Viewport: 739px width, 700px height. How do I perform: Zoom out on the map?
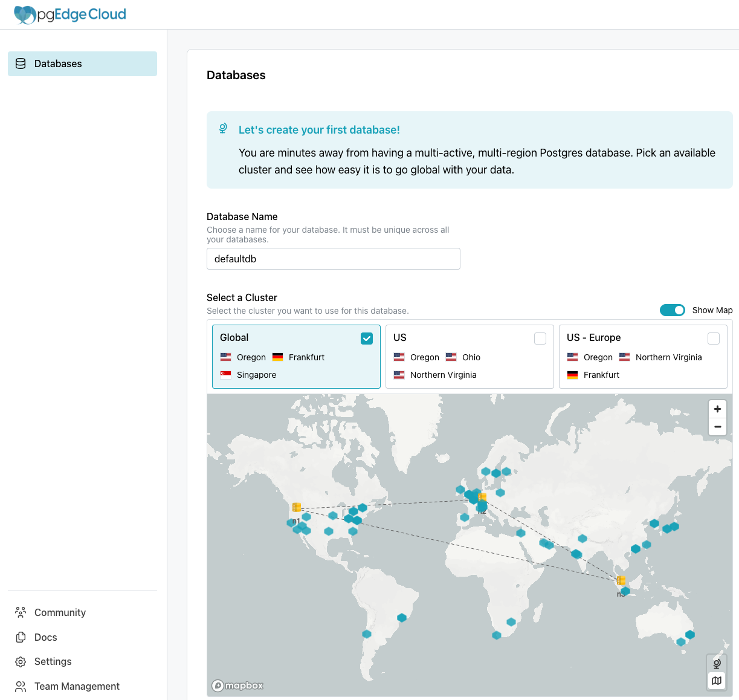click(x=717, y=427)
